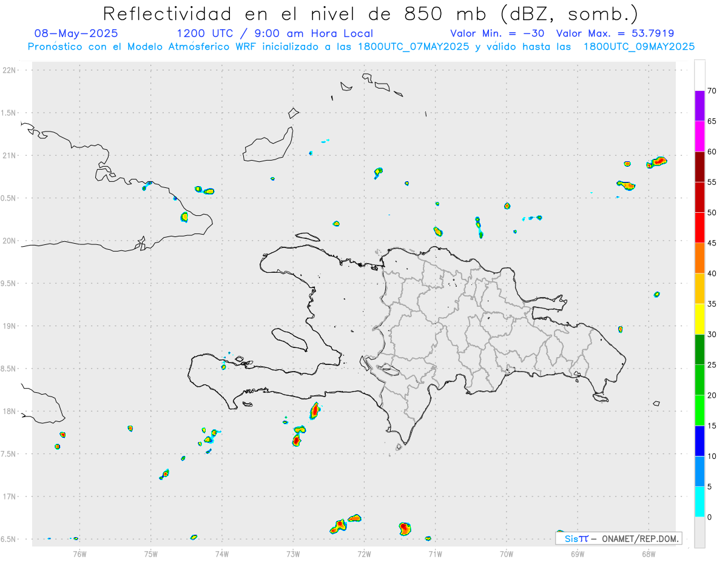Click the '21N' latitude label
This screenshot has width=728, height=562.
(x=10, y=155)
